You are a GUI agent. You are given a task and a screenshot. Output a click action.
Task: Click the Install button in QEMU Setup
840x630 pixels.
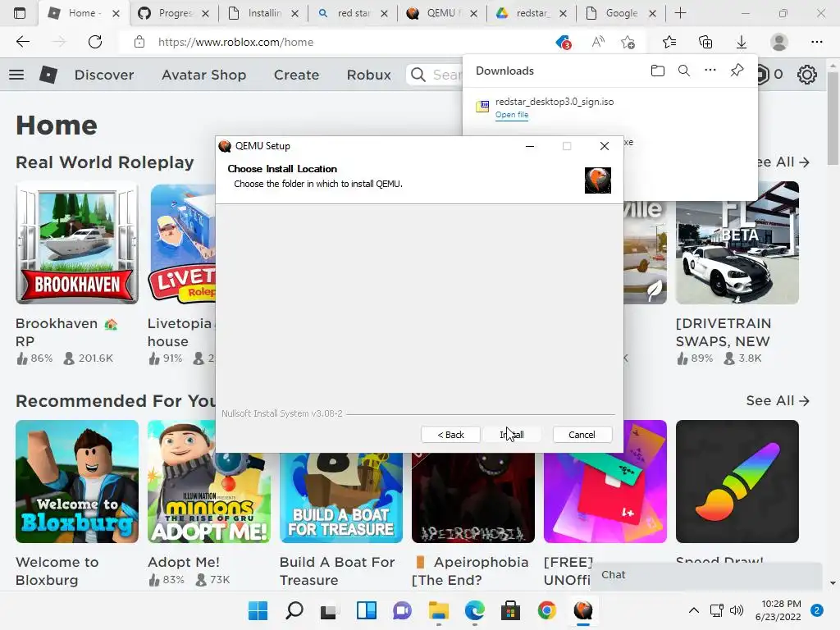click(x=512, y=435)
